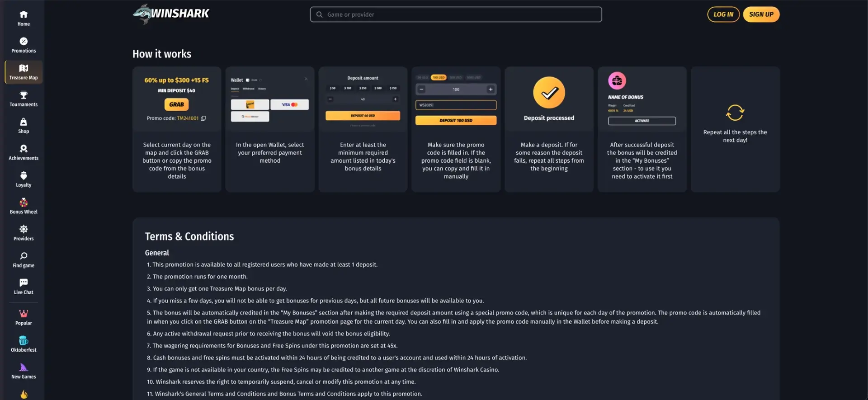The width and height of the screenshot is (868, 400).
Task: Open Loyalty section
Action: click(x=24, y=179)
